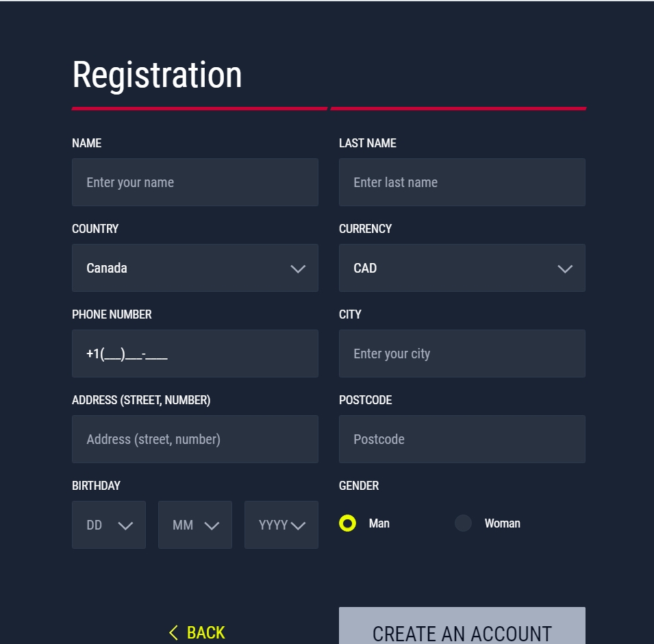The image size is (654, 644).
Task: Click the Postcode input field
Action: coord(462,439)
